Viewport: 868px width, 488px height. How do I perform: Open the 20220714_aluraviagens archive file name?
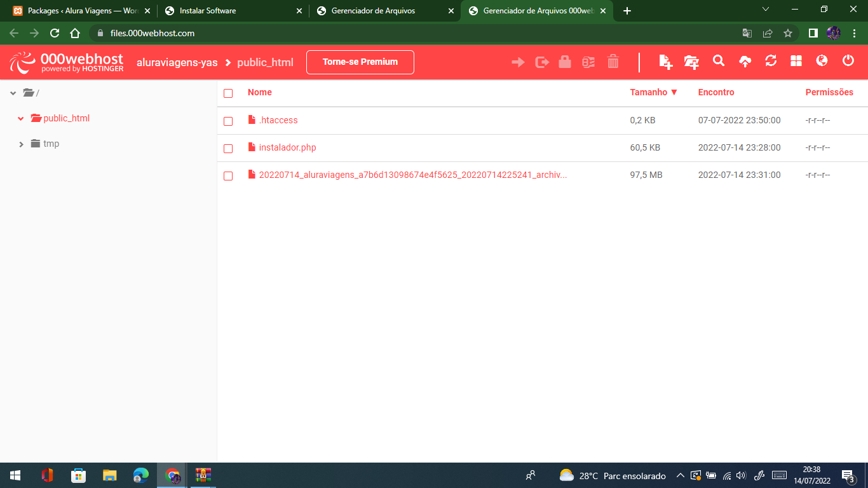413,175
